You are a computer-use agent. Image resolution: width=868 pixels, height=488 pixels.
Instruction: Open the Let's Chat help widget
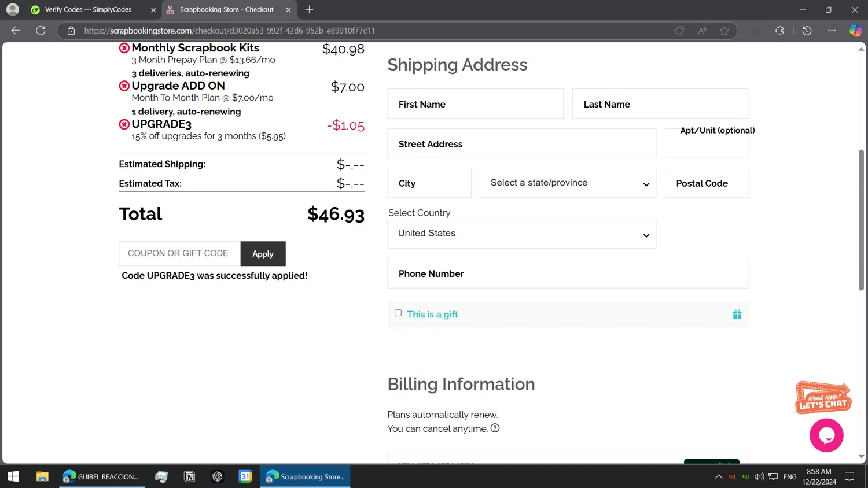tap(823, 398)
